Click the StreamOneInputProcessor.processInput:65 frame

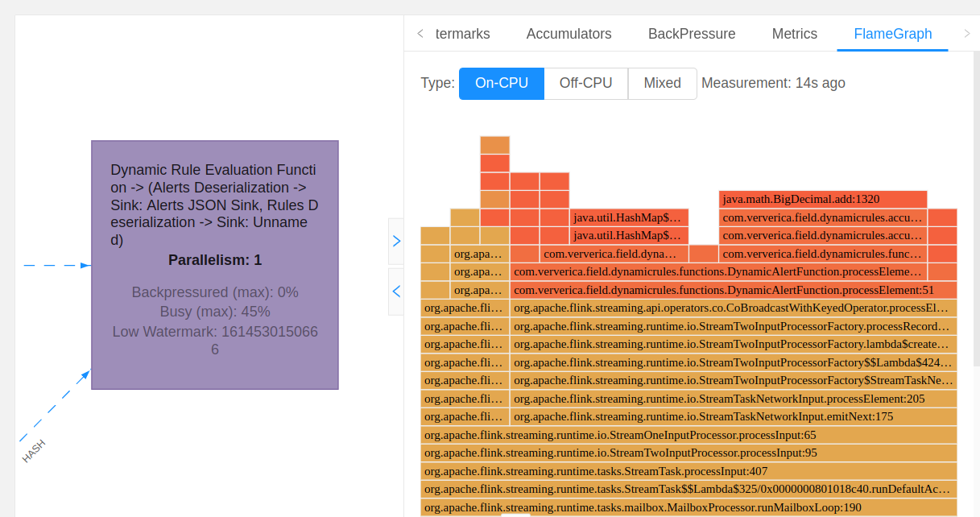click(x=688, y=435)
